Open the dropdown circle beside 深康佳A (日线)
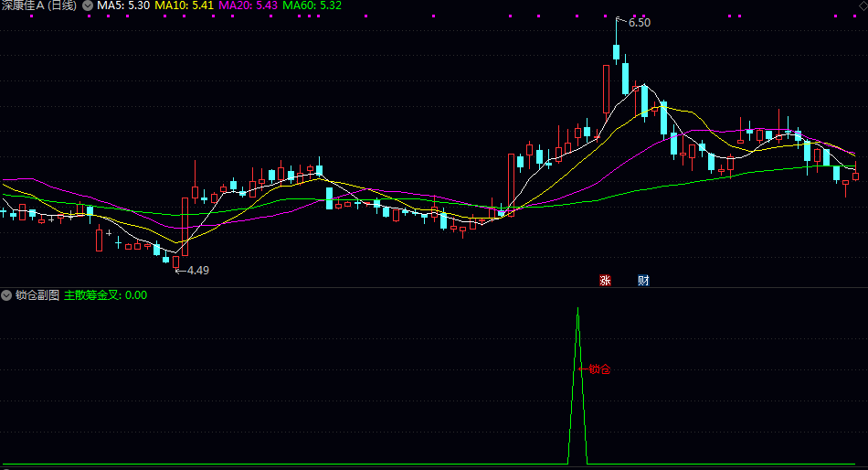 coord(88,6)
